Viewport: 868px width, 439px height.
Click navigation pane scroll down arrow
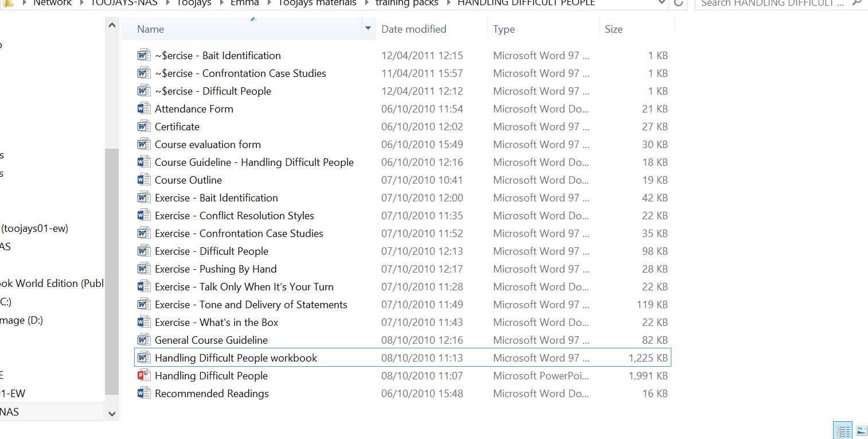(x=112, y=413)
